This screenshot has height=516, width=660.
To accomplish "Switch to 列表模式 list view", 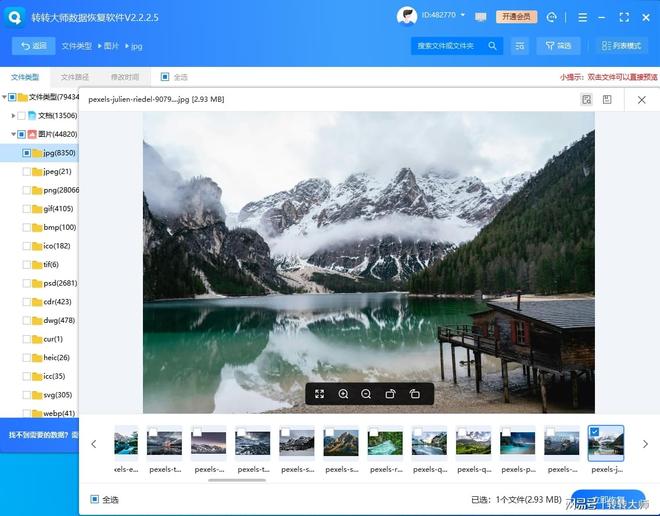I will [x=621, y=46].
